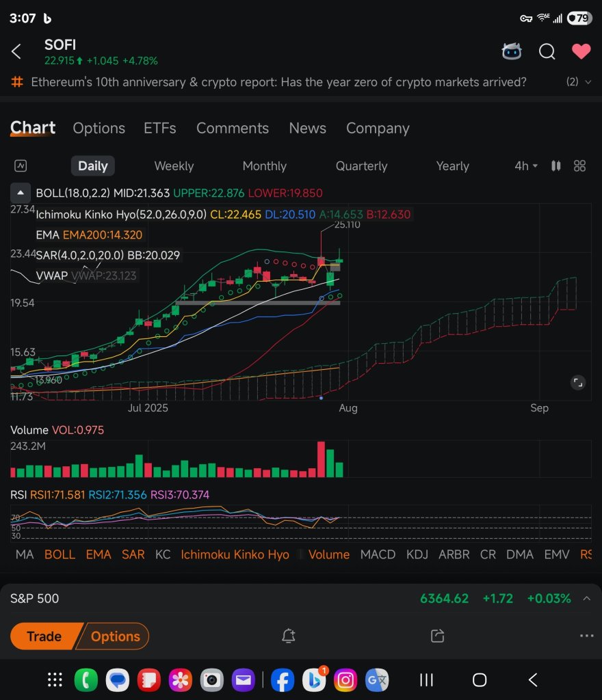Open the robot AI assistant icon
This screenshot has width=602, height=700.
click(511, 51)
